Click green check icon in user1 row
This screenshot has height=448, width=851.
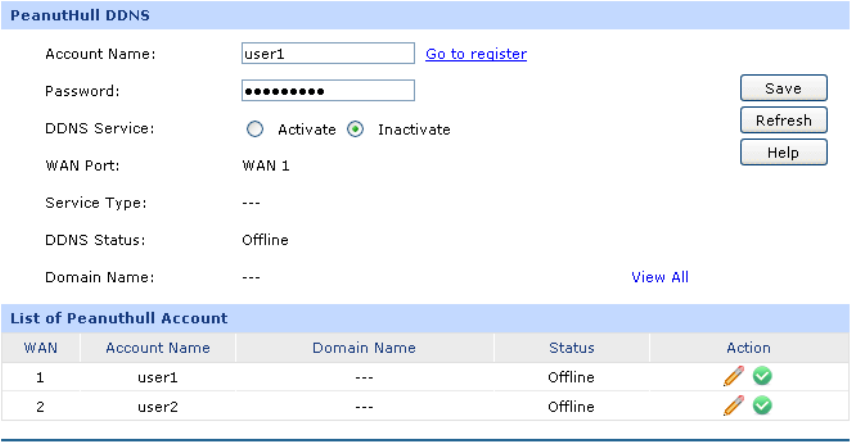pyautogui.click(x=762, y=376)
